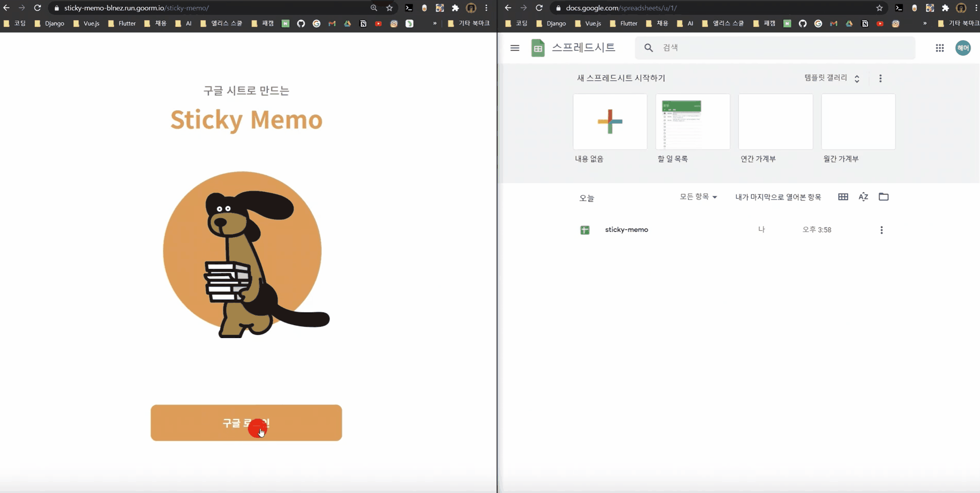Click the sticky-memo row's three-dot menu
Viewport: 980px width, 493px height.
(x=881, y=230)
